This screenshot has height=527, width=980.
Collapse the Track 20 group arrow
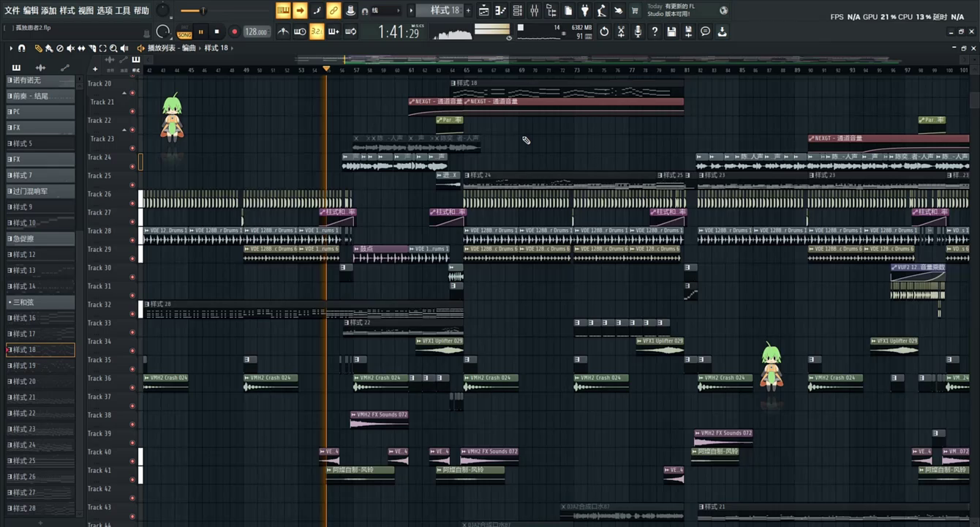pyautogui.click(x=124, y=93)
